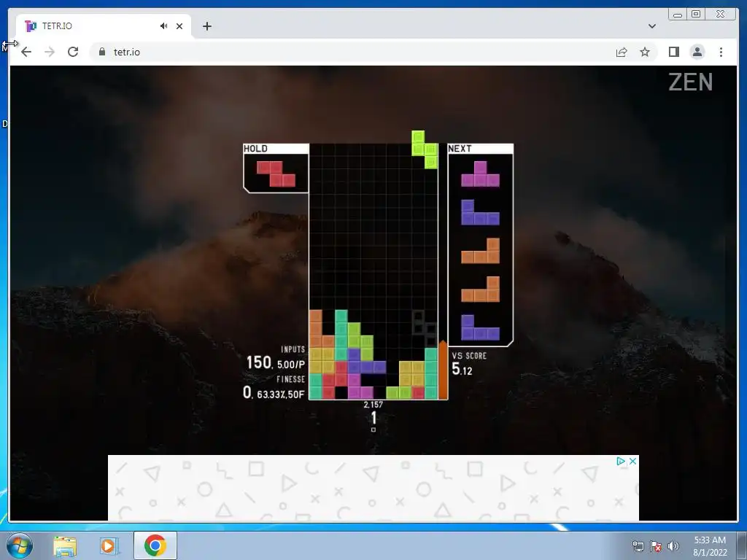
Task: Click the Chrome taskbar icon
Action: 155,545
